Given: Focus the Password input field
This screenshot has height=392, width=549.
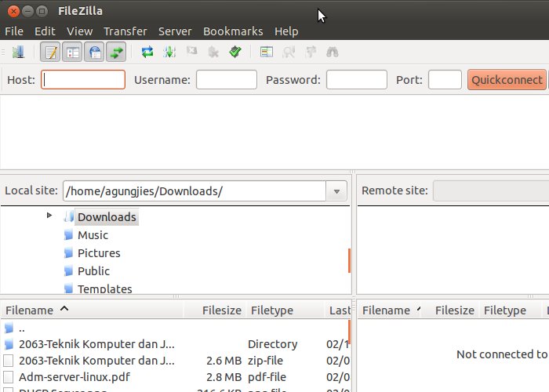Looking at the screenshot, I should click(357, 79).
